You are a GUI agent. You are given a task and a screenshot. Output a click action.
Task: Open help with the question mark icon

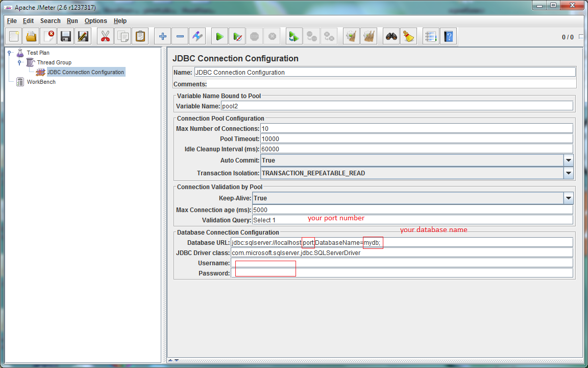[449, 36]
